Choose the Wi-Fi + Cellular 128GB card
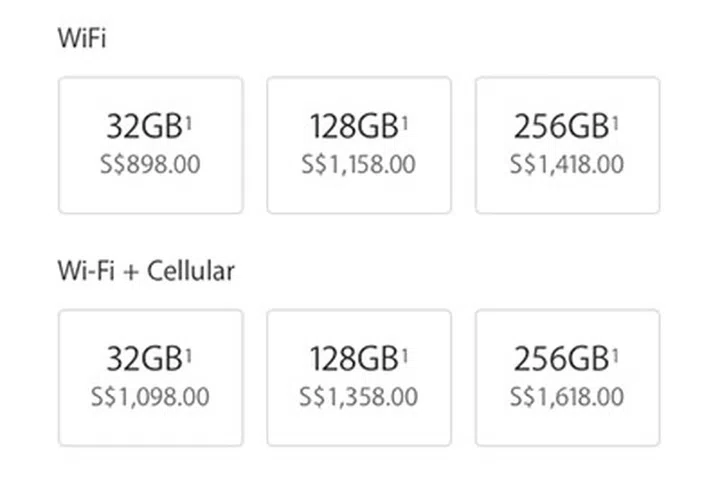 click(358, 377)
